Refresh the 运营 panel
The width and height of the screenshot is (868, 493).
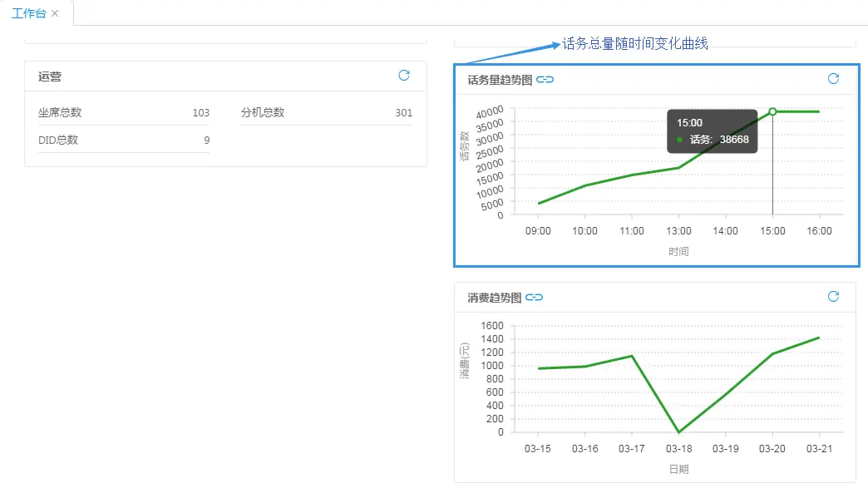(x=404, y=76)
